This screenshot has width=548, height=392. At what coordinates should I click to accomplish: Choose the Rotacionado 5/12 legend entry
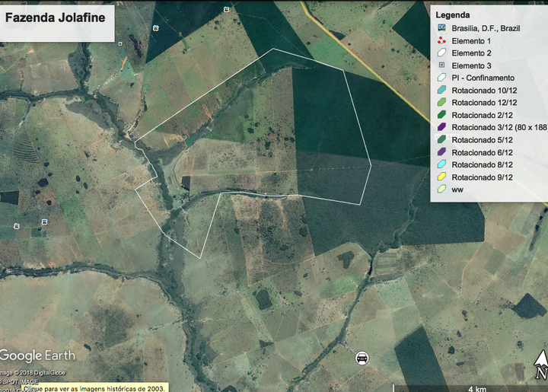[481, 139]
